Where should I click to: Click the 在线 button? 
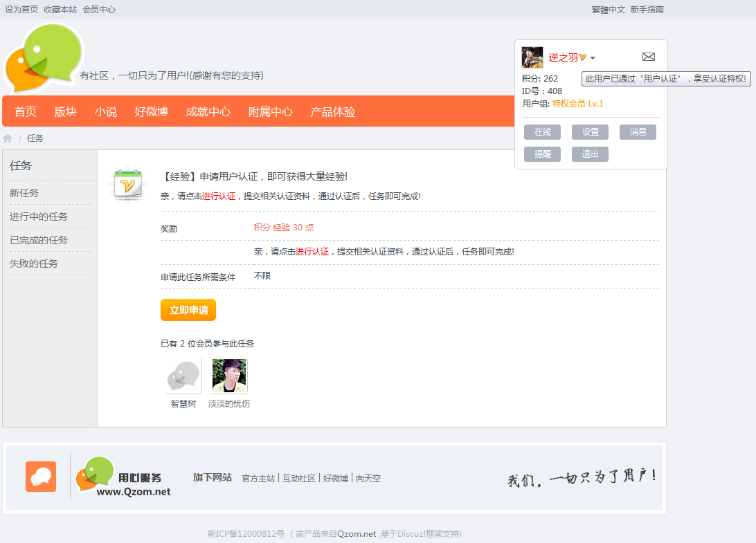tap(542, 132)
